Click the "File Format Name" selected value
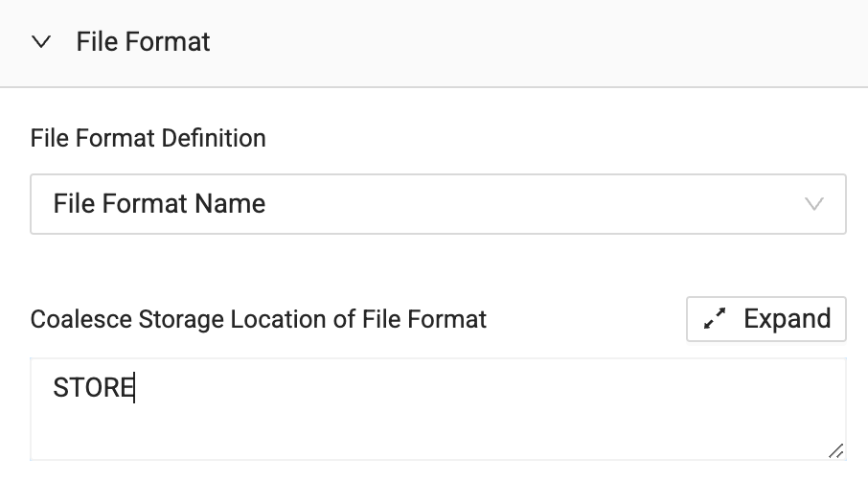 point(159,203)
